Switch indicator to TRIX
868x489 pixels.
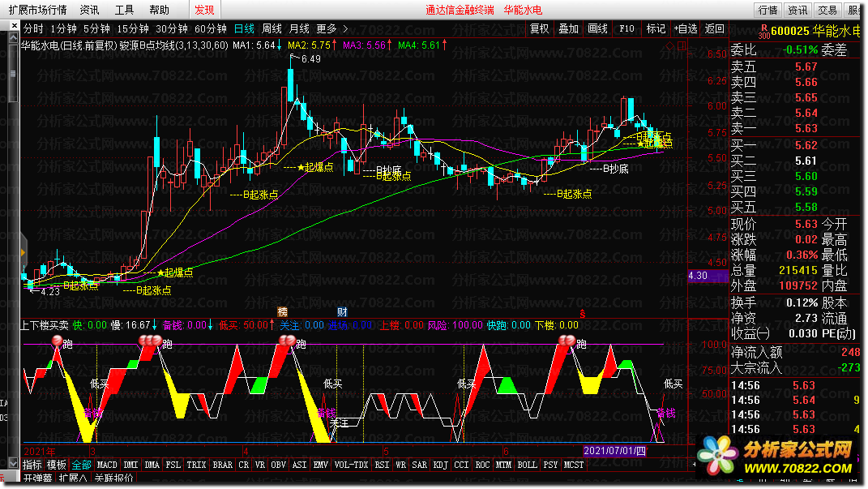[x=196, y=465]
